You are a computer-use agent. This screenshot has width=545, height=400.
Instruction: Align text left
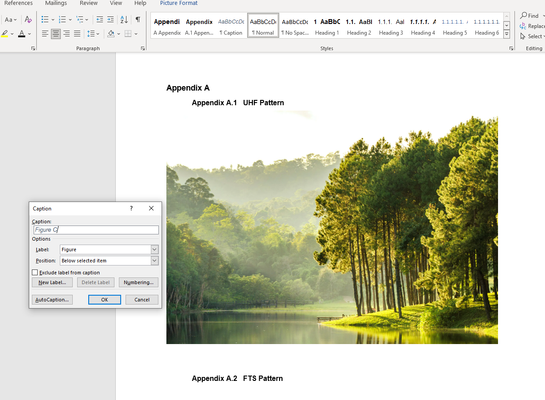coord(45,34)
